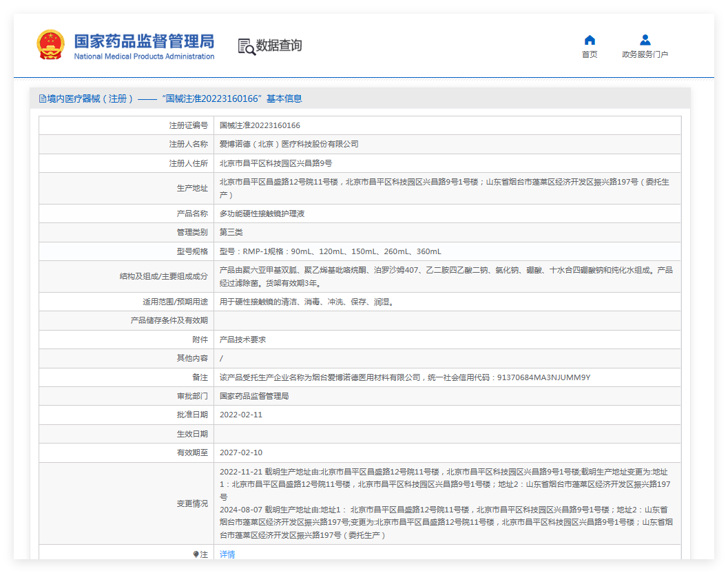728x573 pixels.
Task: Click the 产品技术要求 attachment text
Action: point(243,340)
